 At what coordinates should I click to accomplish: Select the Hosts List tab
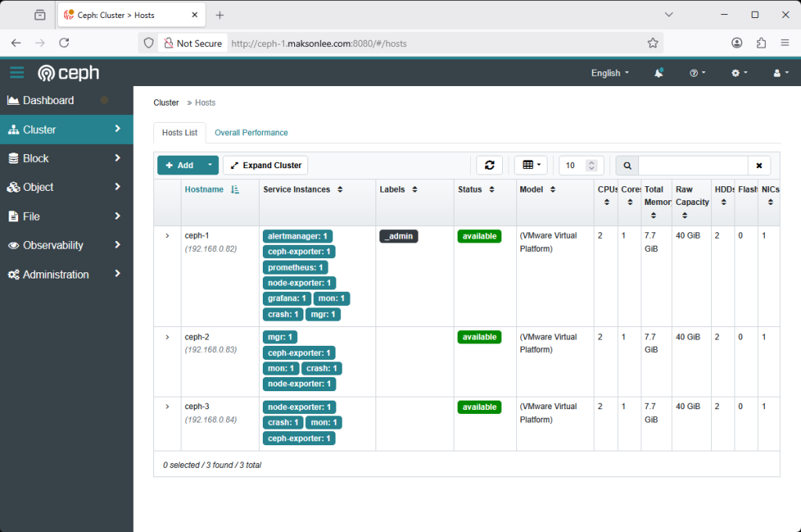(x=180, y=132)
